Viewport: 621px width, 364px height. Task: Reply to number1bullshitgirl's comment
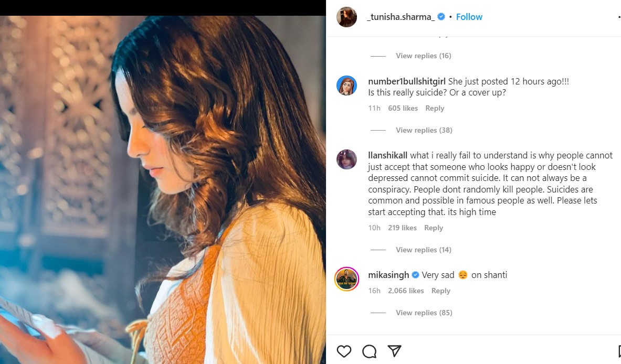[x=435, y=108]
